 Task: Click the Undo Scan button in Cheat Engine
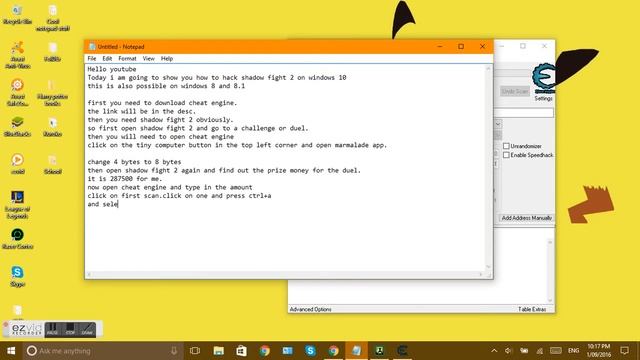tap(515, 91)
